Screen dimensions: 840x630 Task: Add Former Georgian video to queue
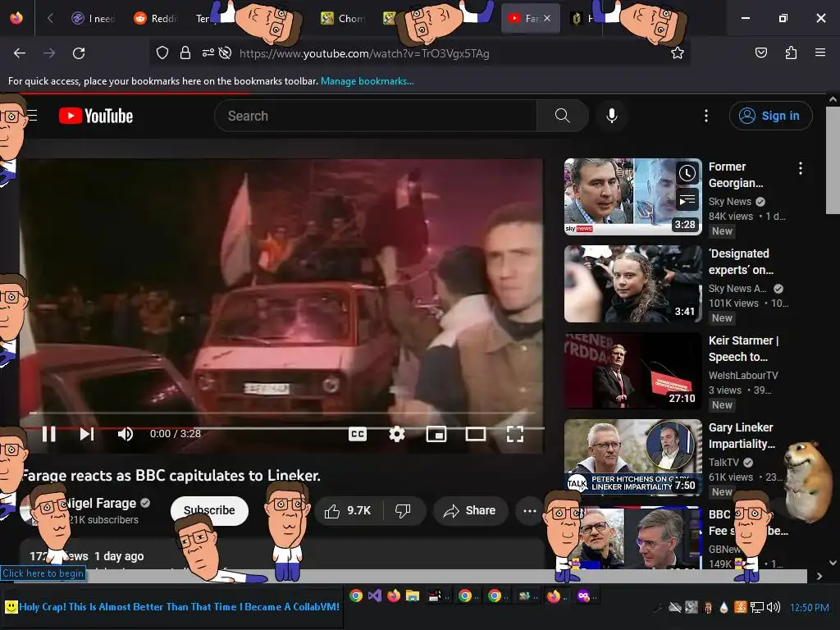[687, 200]
